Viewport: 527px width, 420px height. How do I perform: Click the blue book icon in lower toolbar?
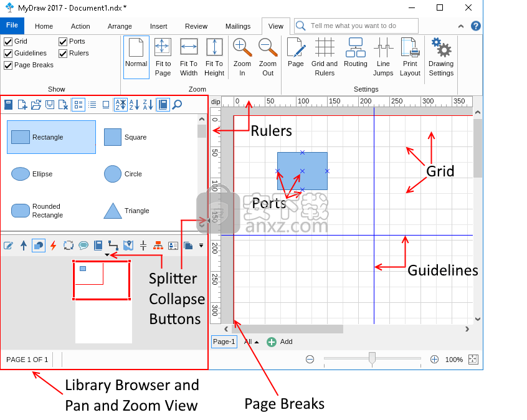click(98, 246)
